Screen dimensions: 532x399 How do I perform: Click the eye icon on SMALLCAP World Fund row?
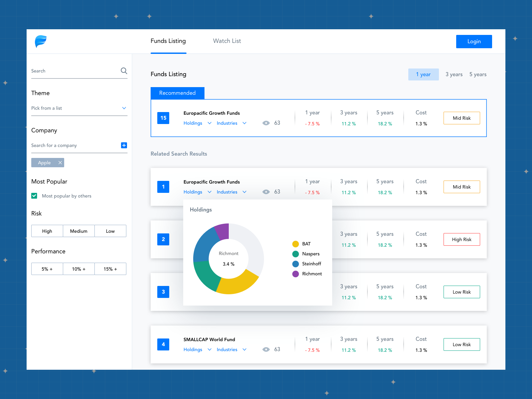pyautogui.click(x=266, y=349)
